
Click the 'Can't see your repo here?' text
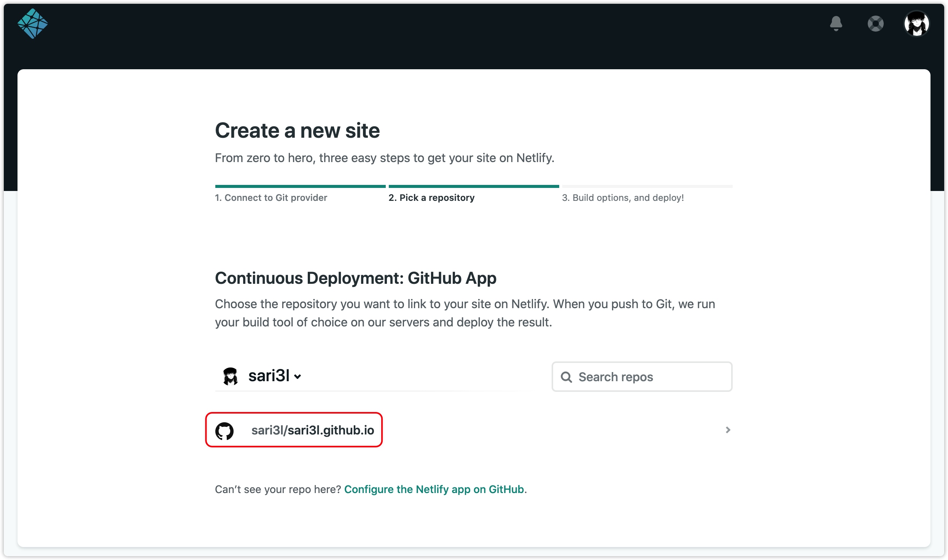click(x=278, y=489)
